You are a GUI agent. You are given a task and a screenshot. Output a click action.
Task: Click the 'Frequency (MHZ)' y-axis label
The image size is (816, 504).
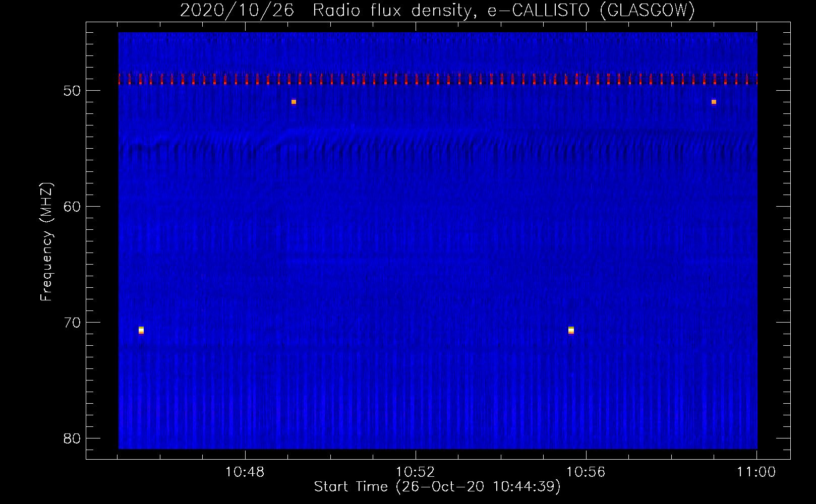click(x=46, y=242)
